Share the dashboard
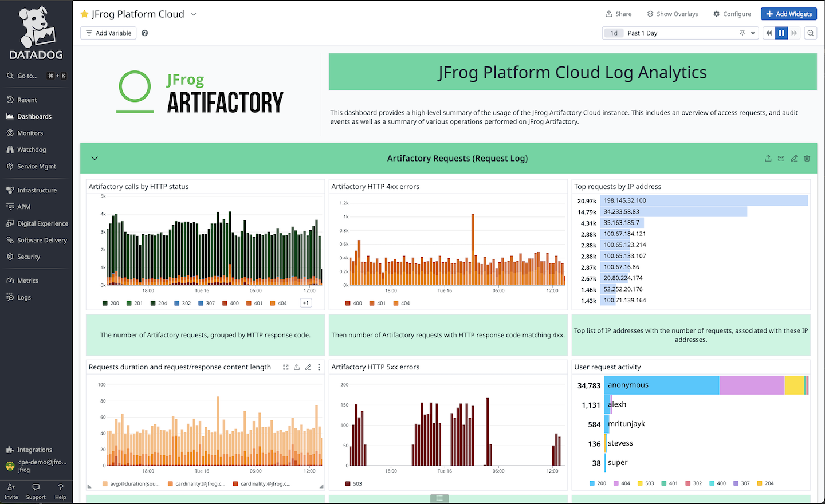This screenshot has width=825, height=504. tap(619, 14)
